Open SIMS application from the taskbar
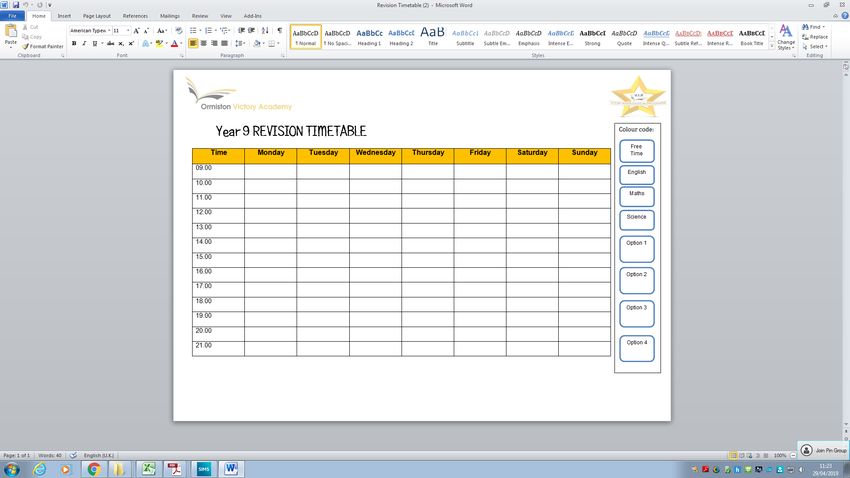 [204, 469]
